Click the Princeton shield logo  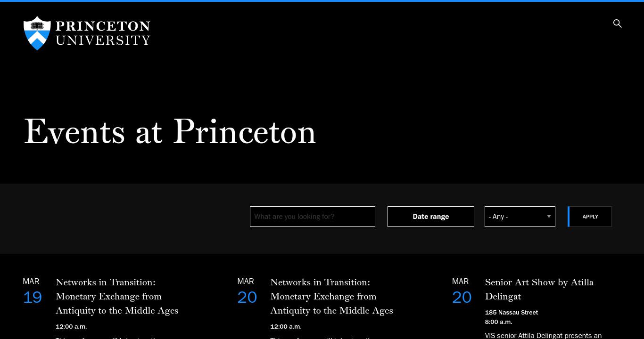[37, 33]
